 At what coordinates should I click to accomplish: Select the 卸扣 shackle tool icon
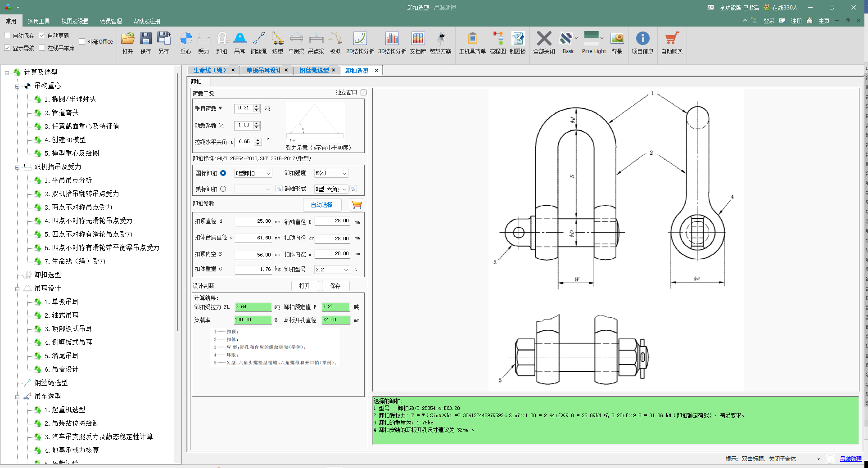click(222, 43)
